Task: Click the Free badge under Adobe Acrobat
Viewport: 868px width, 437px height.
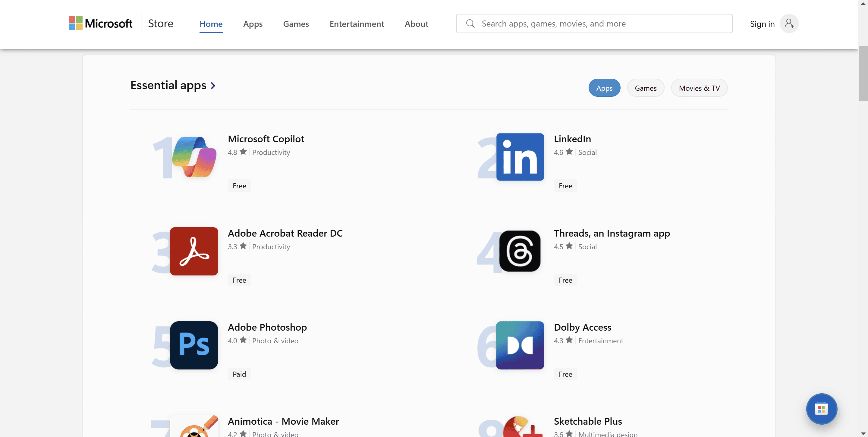Action: (x=239, y=280)
